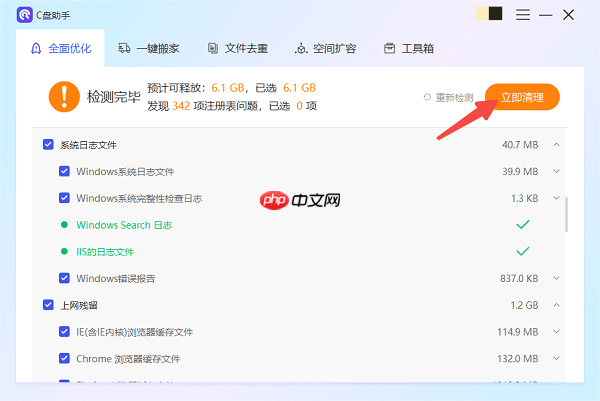Click the orange exclamation warning icon
600x401 pixels.
click(64, 96)
